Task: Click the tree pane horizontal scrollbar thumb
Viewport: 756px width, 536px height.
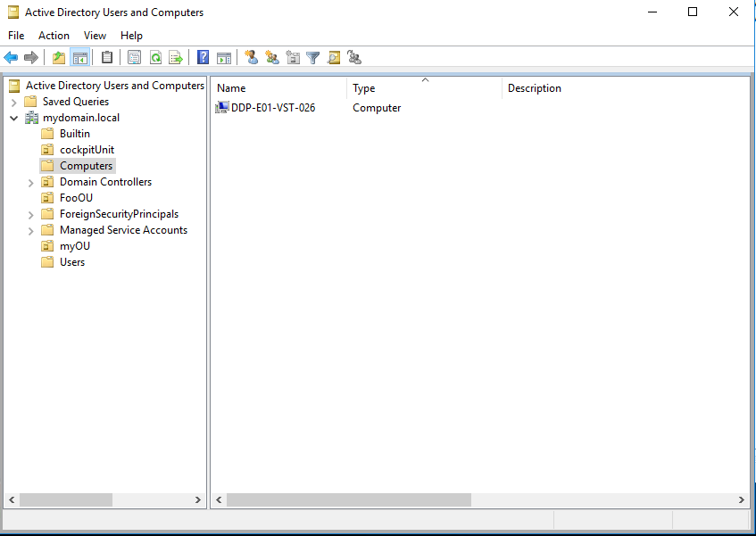Action: pos(65,500)
